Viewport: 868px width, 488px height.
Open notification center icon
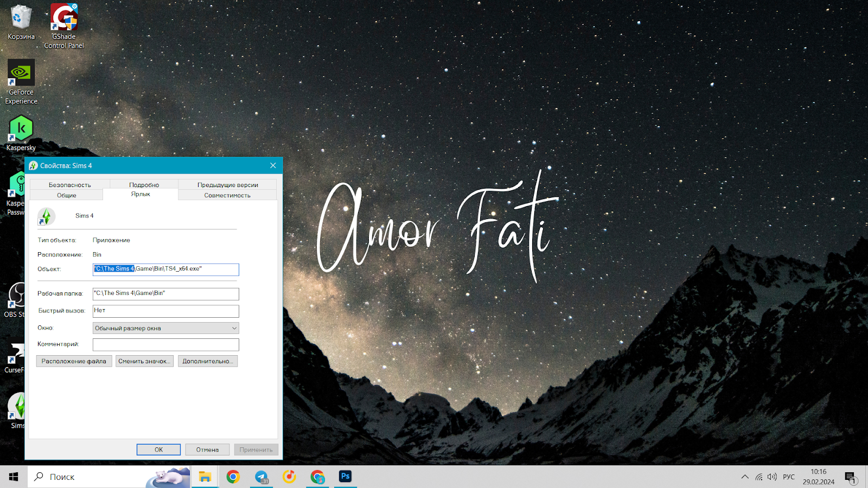pos(851,477)
